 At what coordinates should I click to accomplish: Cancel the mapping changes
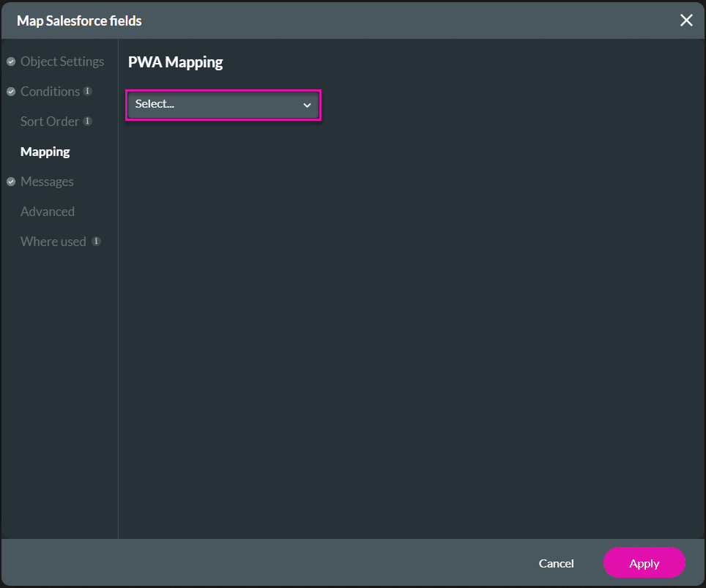tap(556, 563)
